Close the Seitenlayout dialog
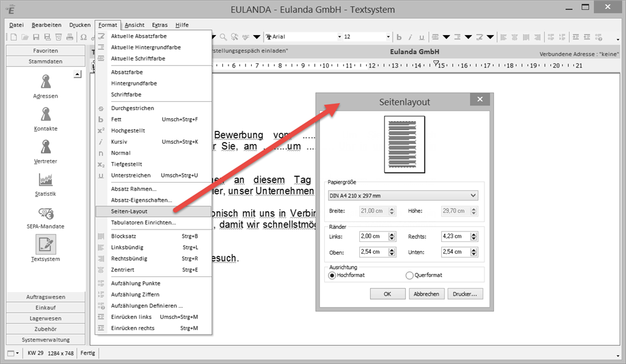The image size is (626, 364). 480,99
